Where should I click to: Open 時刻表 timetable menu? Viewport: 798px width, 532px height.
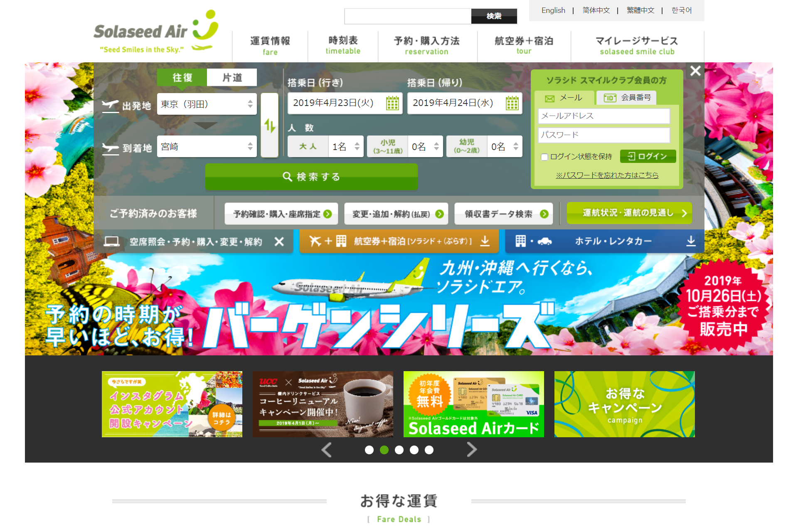point(343,46)
